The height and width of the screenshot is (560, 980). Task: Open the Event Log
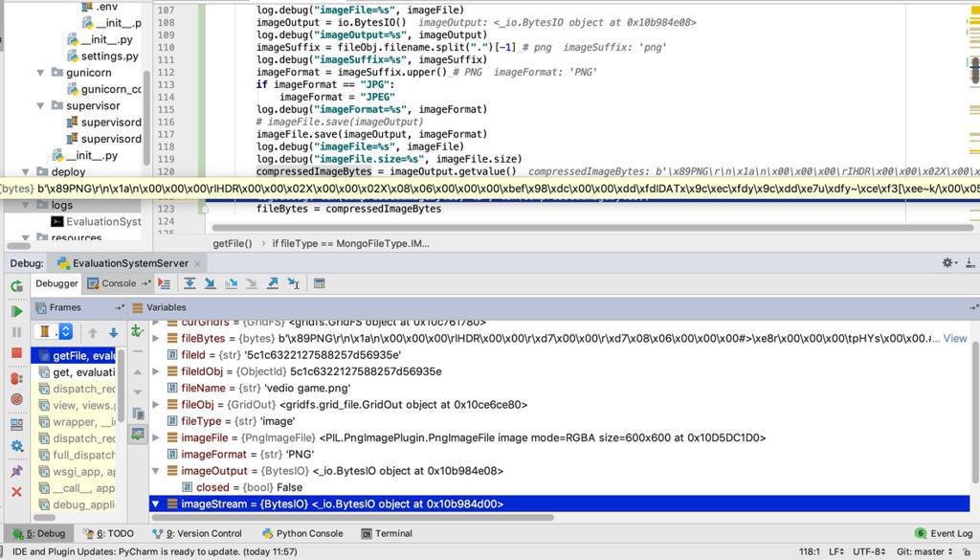coord(943,533)
